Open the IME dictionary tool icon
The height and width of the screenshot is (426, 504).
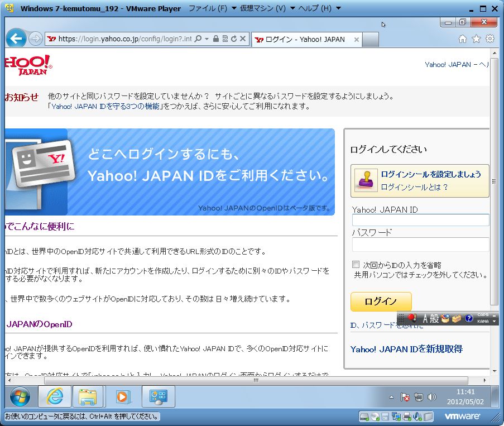(445, 318)
